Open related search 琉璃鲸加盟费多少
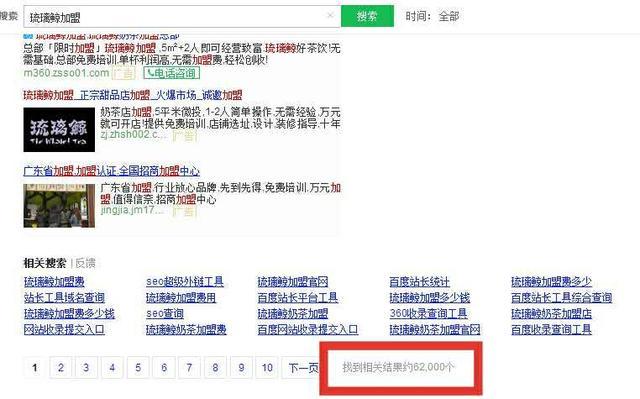 tap(551, 282)
